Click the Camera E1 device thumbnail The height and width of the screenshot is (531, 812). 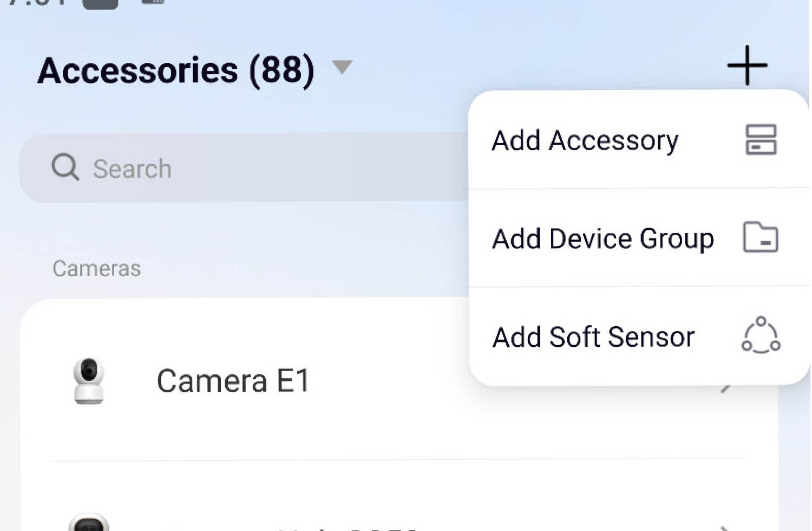[x=89, y=380]
